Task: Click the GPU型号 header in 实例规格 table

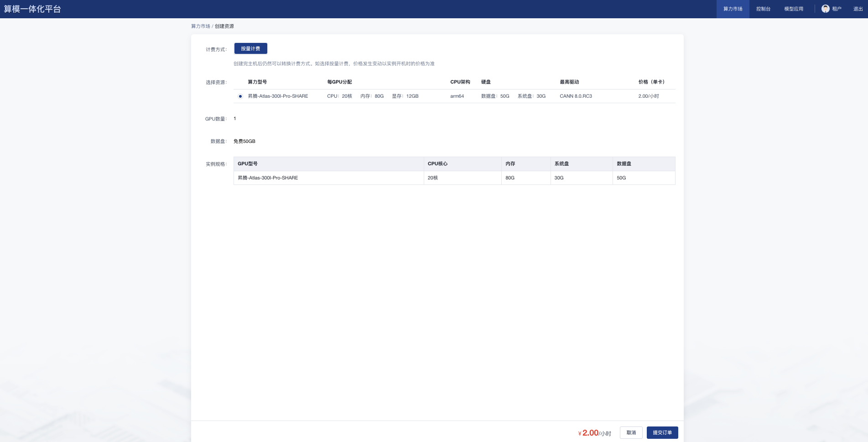Action: pyautogui.click(x=248, y=163)
